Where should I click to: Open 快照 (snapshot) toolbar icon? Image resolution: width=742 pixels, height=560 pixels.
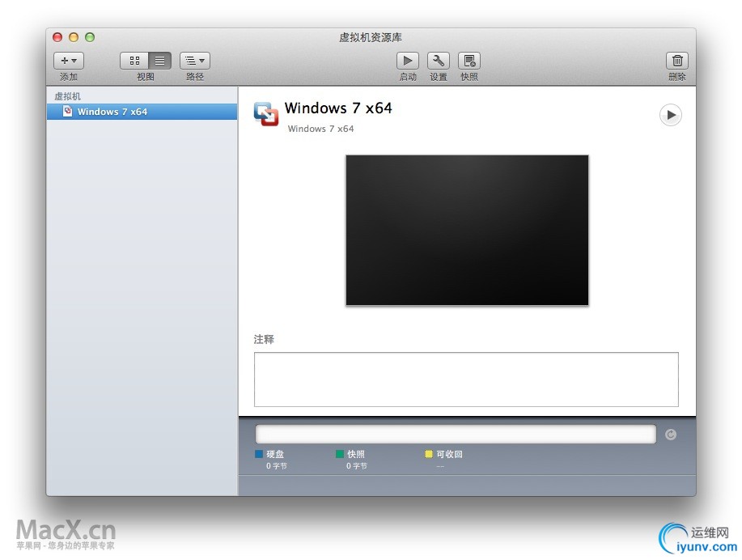469,61
